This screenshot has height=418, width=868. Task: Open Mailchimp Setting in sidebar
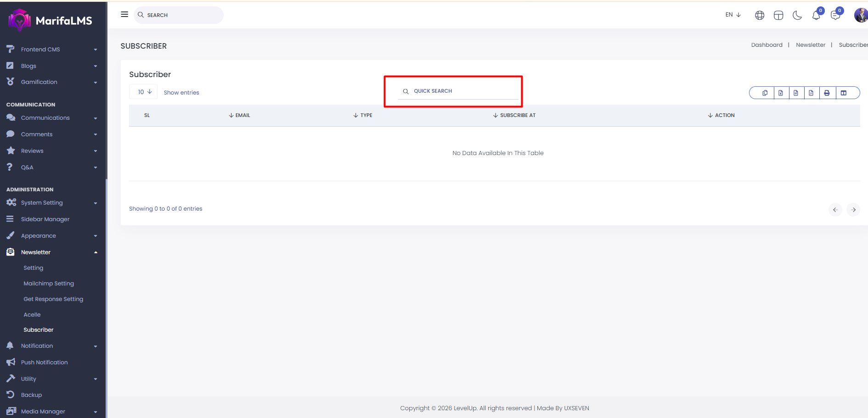49,284
